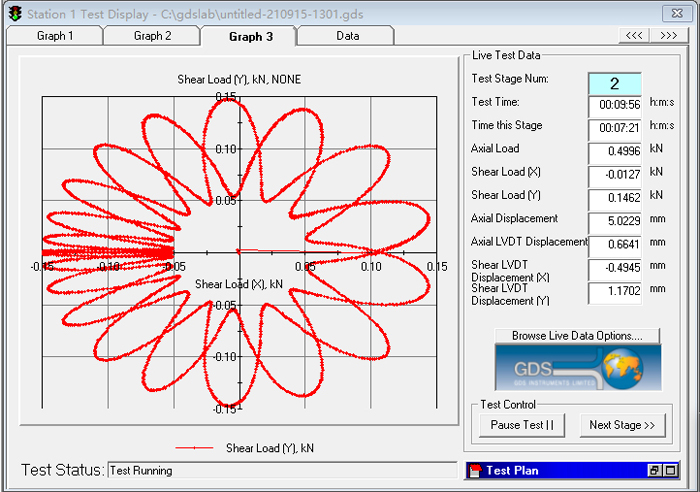Click the Test Stage Num field showing 2

(x=615, y=83)
